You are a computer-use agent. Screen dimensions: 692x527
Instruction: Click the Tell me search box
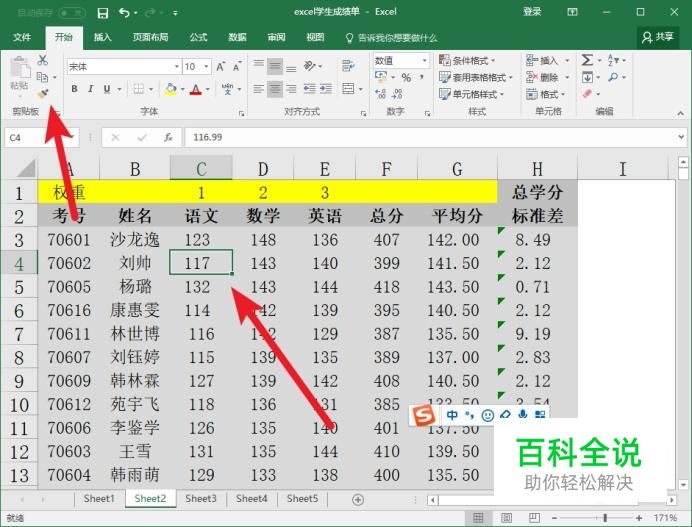point(391,38)
